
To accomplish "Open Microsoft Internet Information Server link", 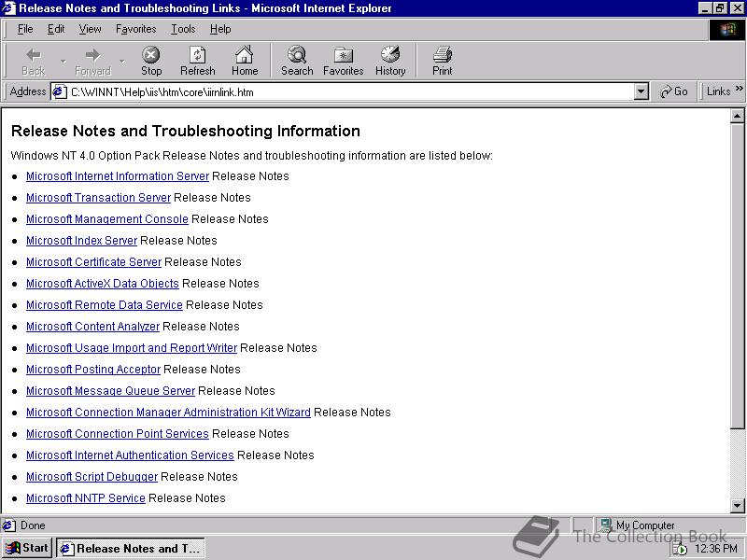I will [118, 176].
